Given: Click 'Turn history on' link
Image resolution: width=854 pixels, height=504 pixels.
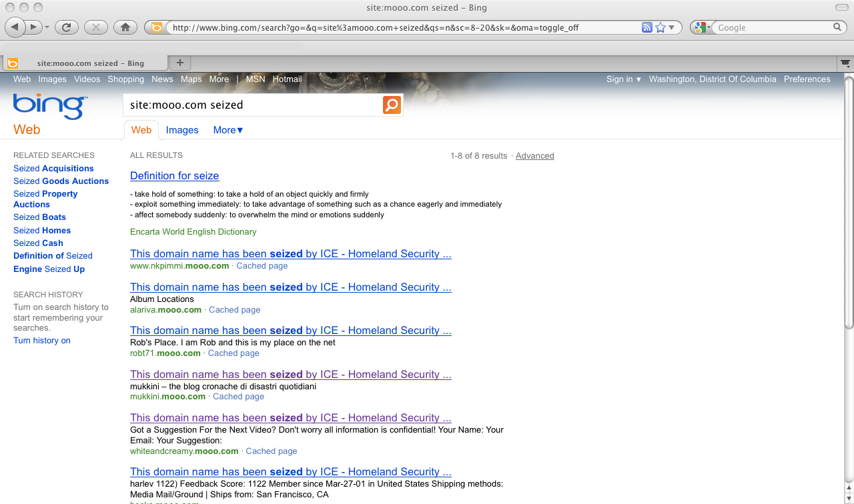Looking at the screenshot, I should (41, 341).
